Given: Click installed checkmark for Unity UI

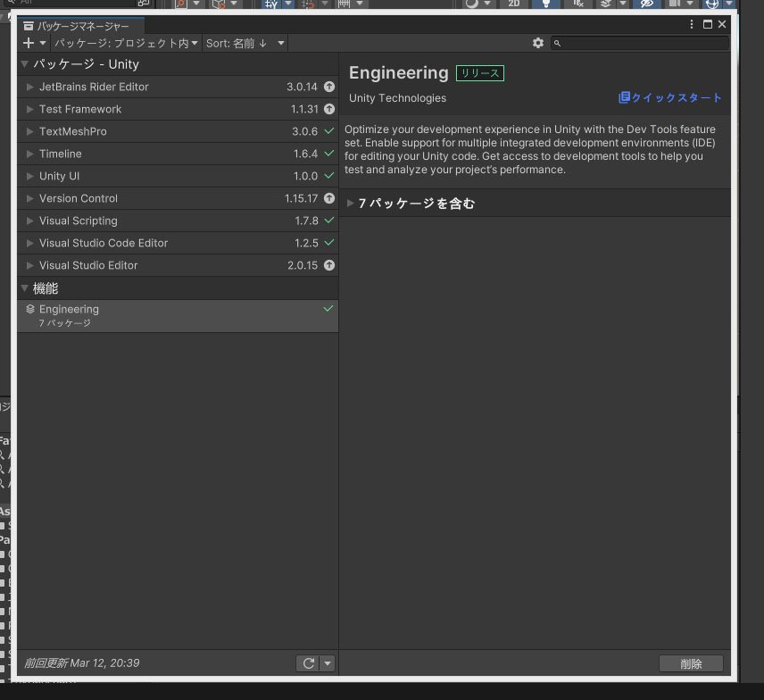Looking at the screenshot, I should (x=329, y=176).
